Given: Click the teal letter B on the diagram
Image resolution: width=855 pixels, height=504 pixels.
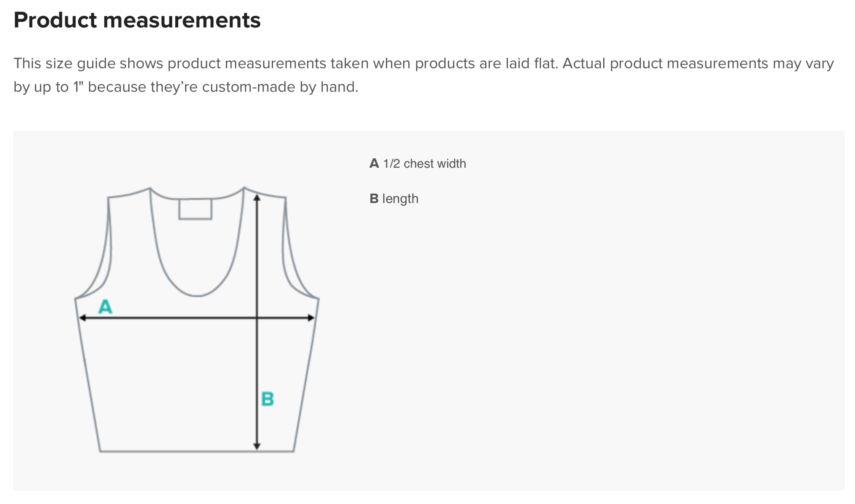Looking at the screenshot, I should pos(268,399).
